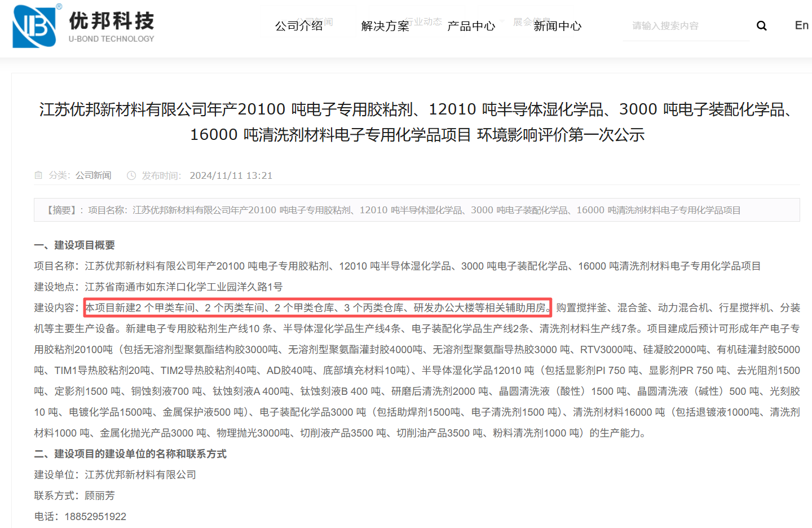Open the 公司新闻 category link
This screenshot has height=528, width=812.
94,175
